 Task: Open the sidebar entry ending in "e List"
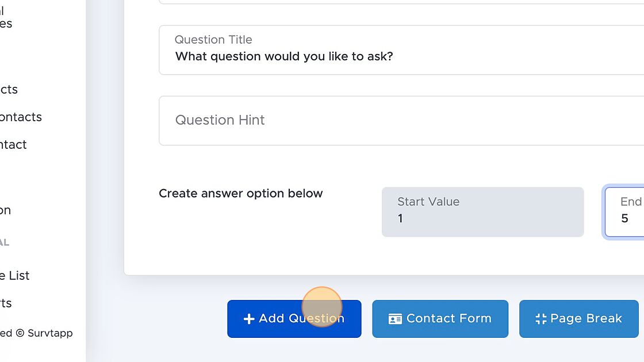(15, 275)
